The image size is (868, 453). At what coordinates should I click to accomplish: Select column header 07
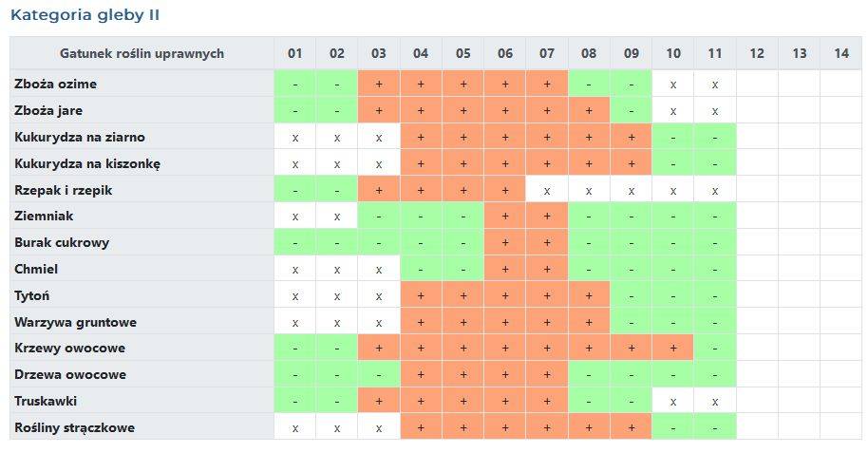point(547,53)
